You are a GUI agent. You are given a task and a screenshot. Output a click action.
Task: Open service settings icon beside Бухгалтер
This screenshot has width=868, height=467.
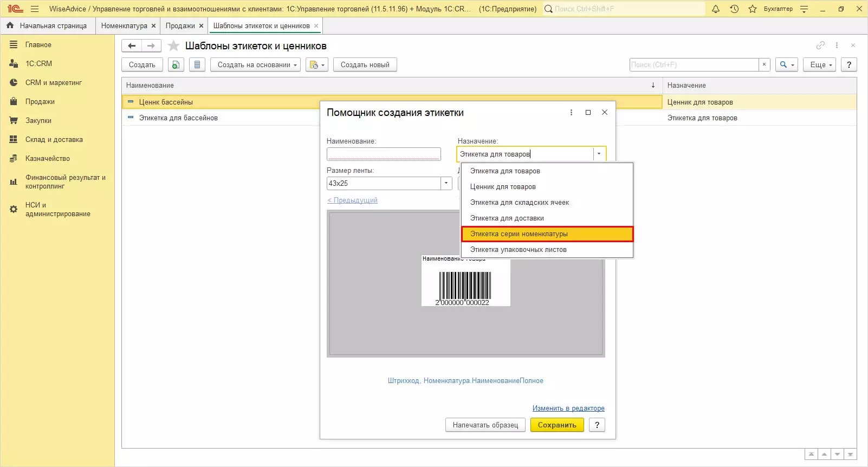coord(804,9)
